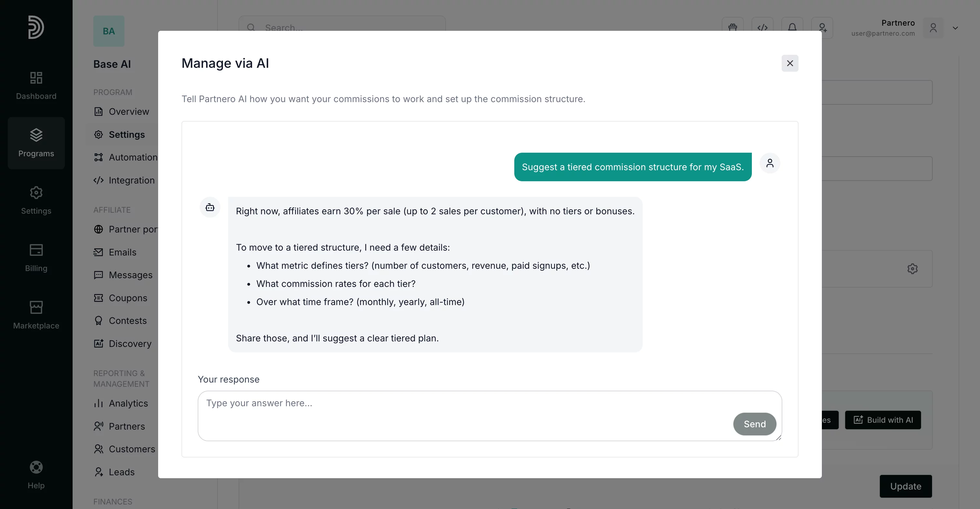Select Overview in Program menu
980x509 pixels.
[129, 112]
